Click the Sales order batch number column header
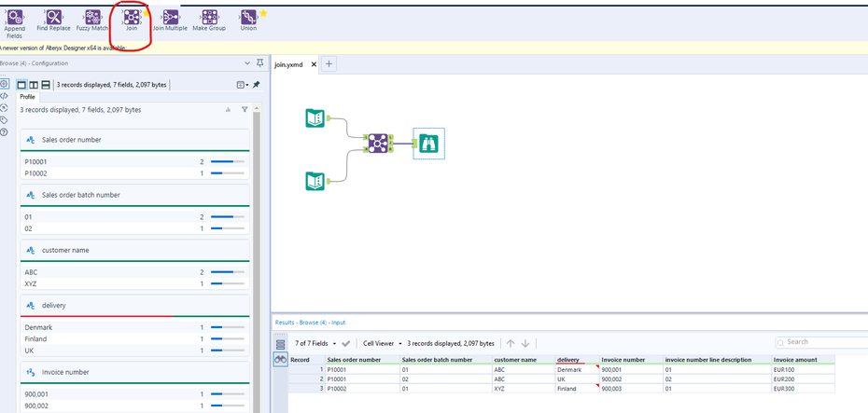 [x=445, y=360]
